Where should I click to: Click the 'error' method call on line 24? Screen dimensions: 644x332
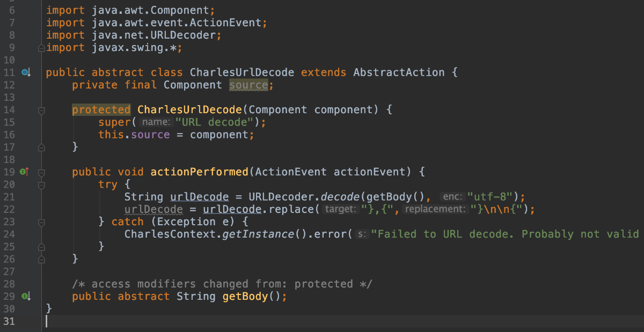point(331,234)
